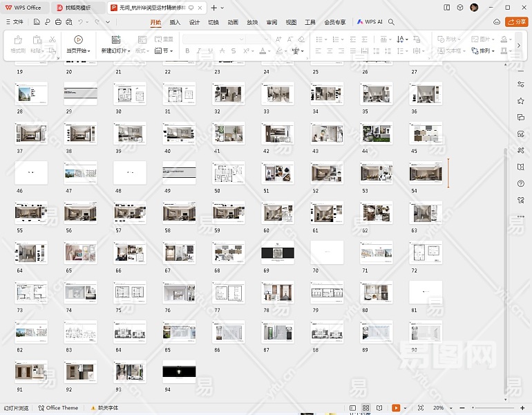
Task: Click the search magnifier icon in ribbon
Action: pos(392,22)
